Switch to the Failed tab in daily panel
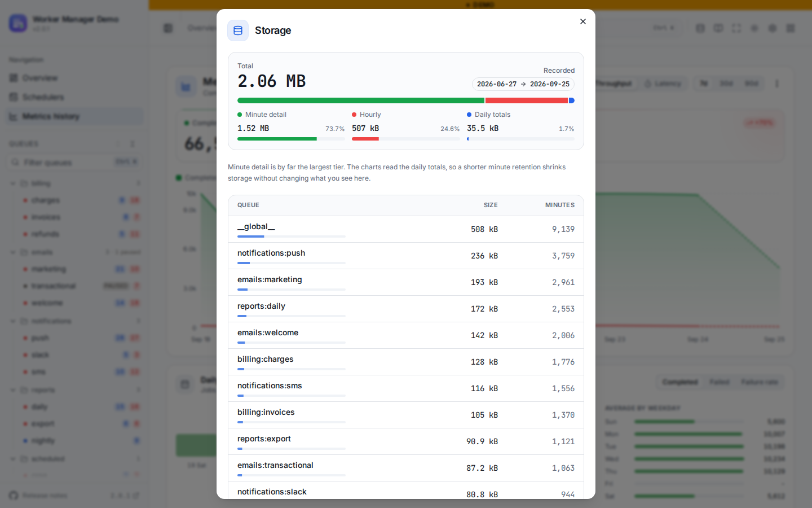The height and width of the screenshot is (508, 812). click(720, 382)
